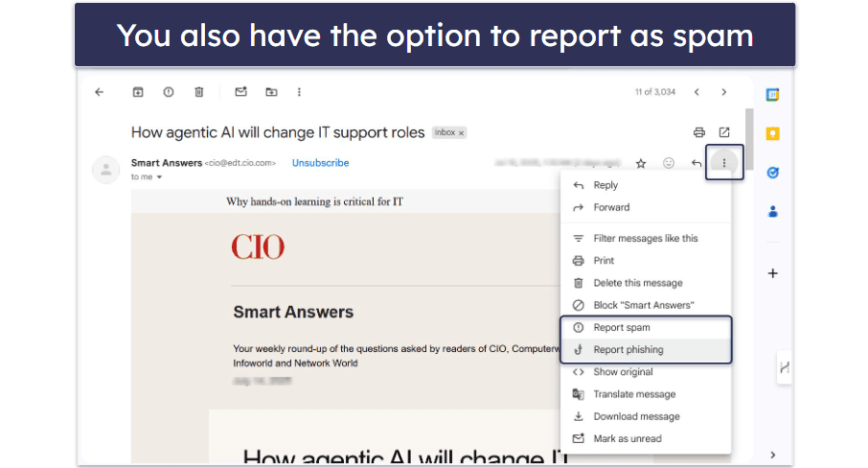Archive this email
The image size is (868, 468).
click(x=138, y=92)
